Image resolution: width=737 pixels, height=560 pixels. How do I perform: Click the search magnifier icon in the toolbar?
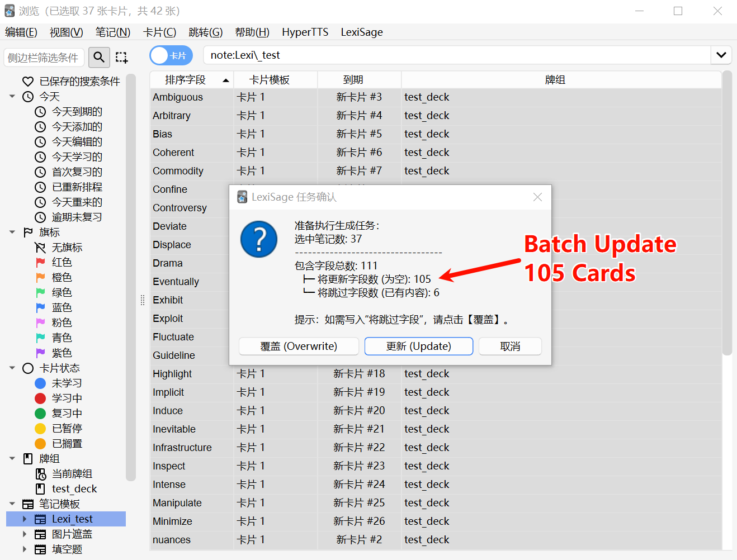(99, 57)
